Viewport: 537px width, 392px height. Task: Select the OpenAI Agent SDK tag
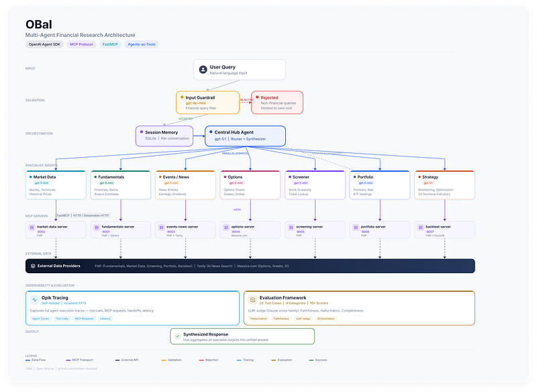click(x=44, y=44)
